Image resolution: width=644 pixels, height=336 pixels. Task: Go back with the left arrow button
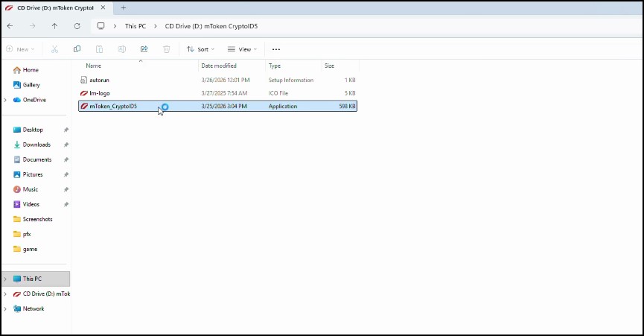(10, 26)
